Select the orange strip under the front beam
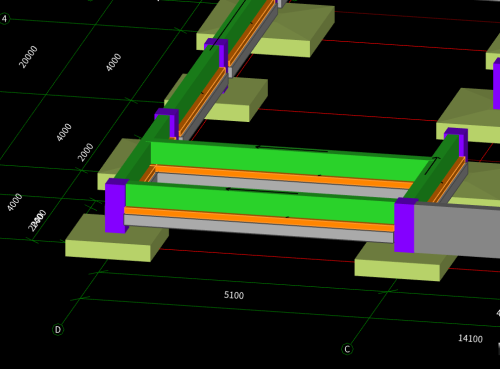 pos(259,219)
